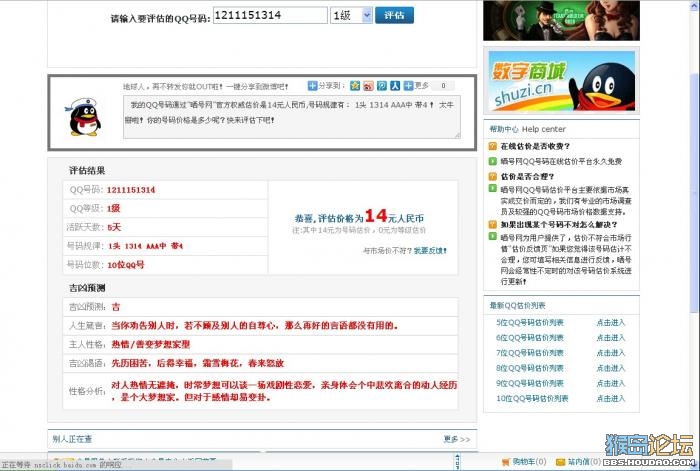This screenshot has height=471, width=700.
Task: Click the blue 评估 button
Action: [x=394, y=15]
